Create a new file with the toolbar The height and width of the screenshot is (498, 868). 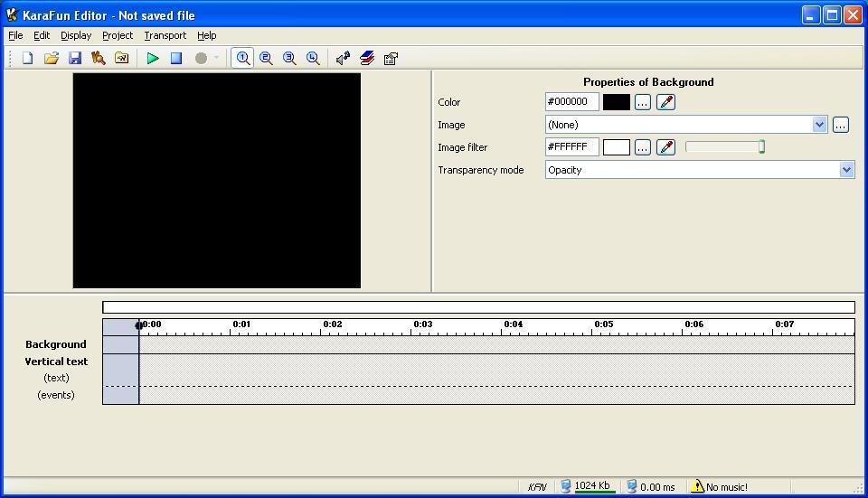(x=27, y=58)
